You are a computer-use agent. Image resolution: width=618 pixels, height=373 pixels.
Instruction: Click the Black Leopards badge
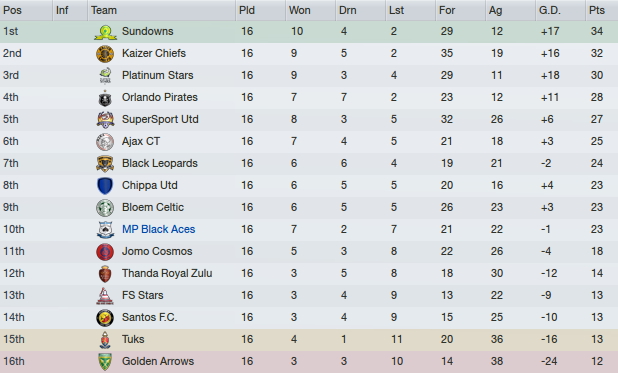105,164
